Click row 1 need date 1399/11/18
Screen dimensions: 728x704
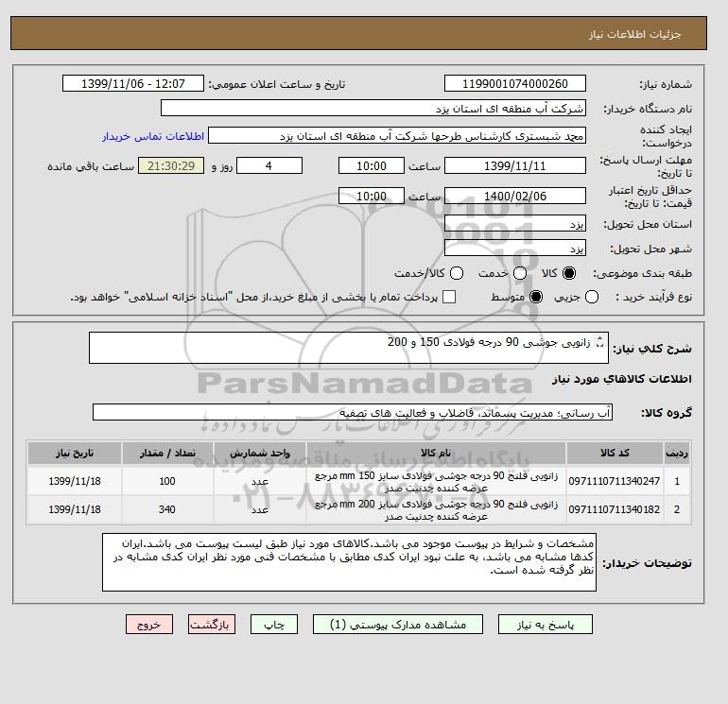click(75, 481)
